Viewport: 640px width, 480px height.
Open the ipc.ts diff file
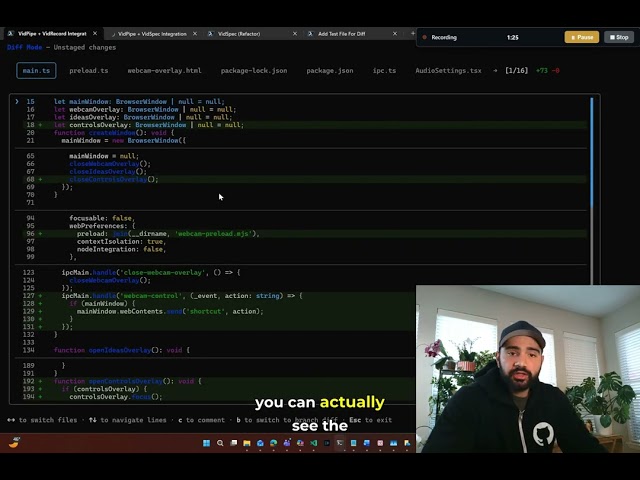click(x=384, y=71)
